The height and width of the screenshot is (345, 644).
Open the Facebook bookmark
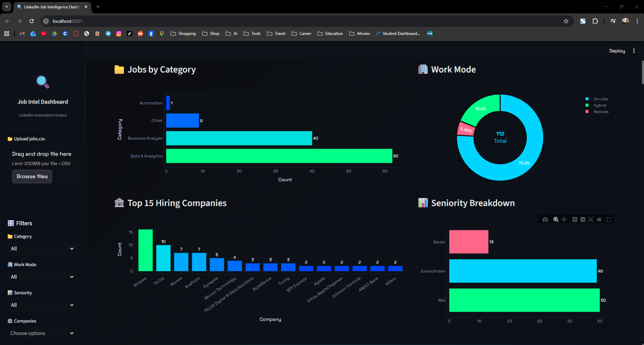[151, 34]
